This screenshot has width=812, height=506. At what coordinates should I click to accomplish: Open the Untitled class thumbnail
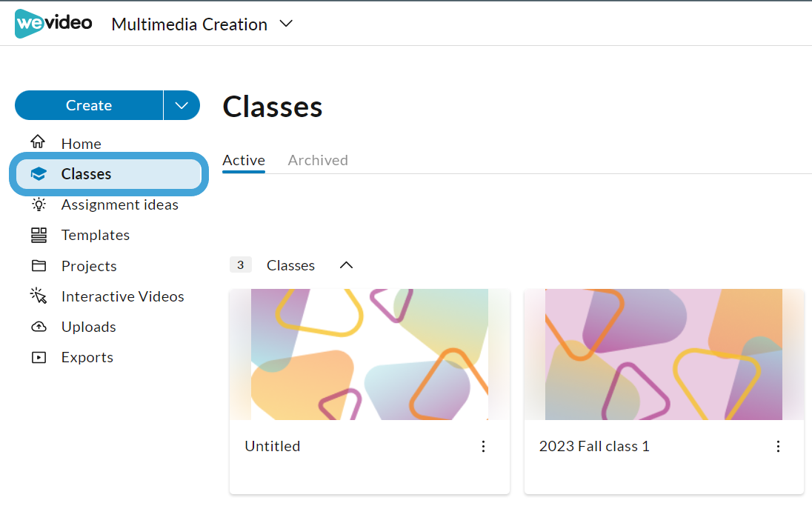[369, 354]
